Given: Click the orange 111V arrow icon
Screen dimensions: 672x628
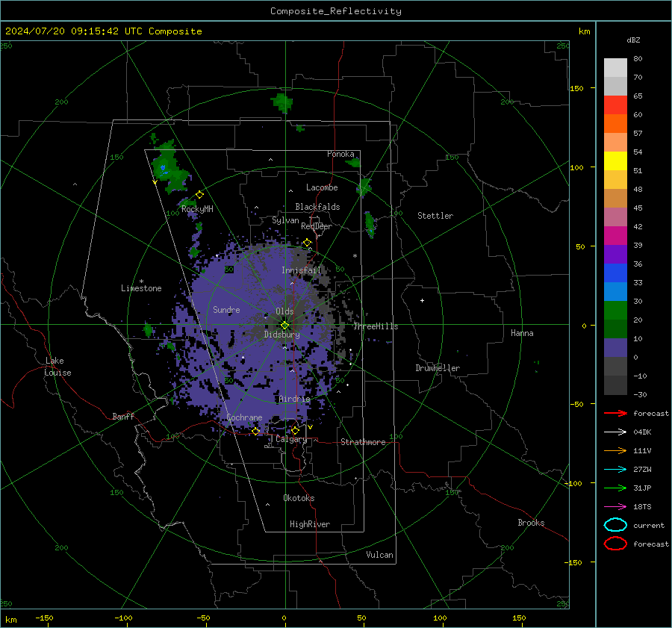Looking at the screenshot, I should click(x=615, y=450).
